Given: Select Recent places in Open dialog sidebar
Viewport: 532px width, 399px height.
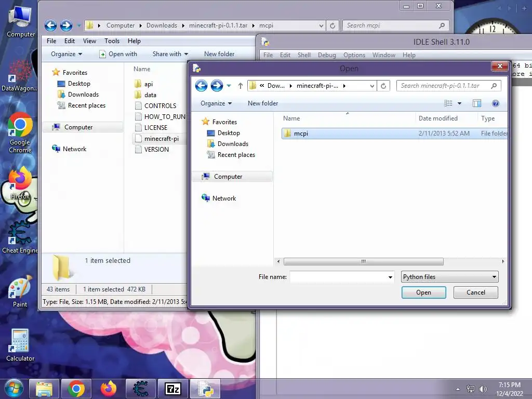Looking at the screenshot, I should click(231, 155).
